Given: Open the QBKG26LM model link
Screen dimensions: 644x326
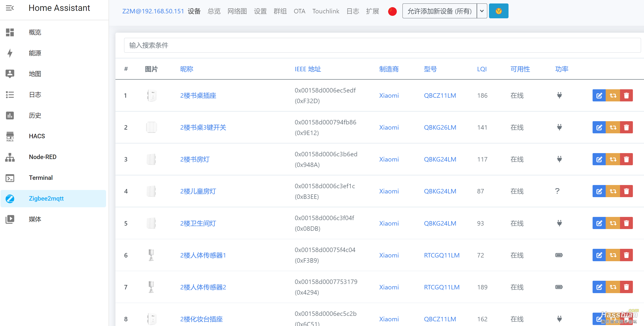Looking at the screenshot, I should (440, 127).
